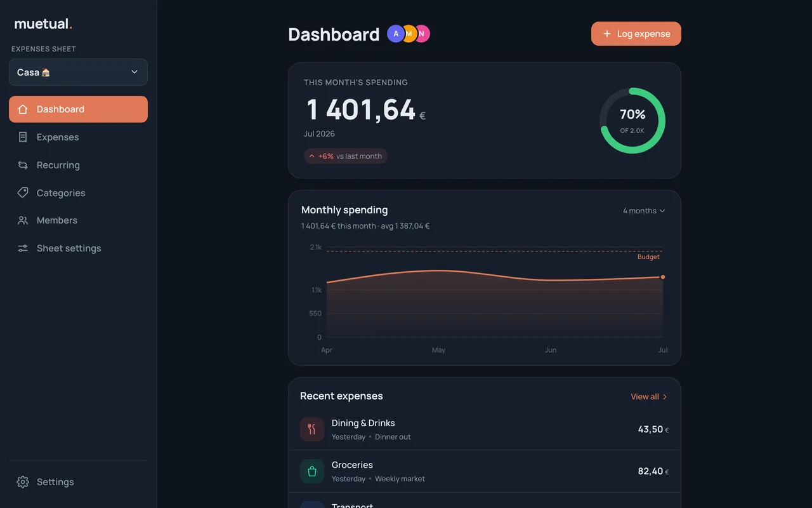Open the Recurring section
The width and height of the screenshot is (812, 508).
pos(78,165)
